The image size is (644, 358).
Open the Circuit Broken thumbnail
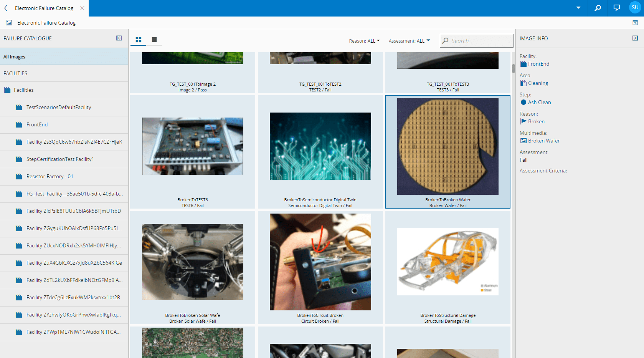[320, 262]
